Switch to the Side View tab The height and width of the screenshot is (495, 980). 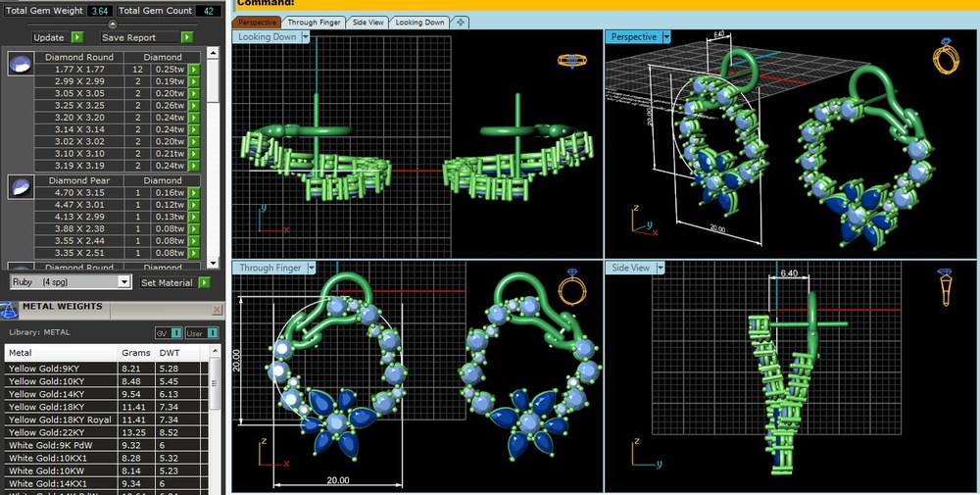[367, 22]
